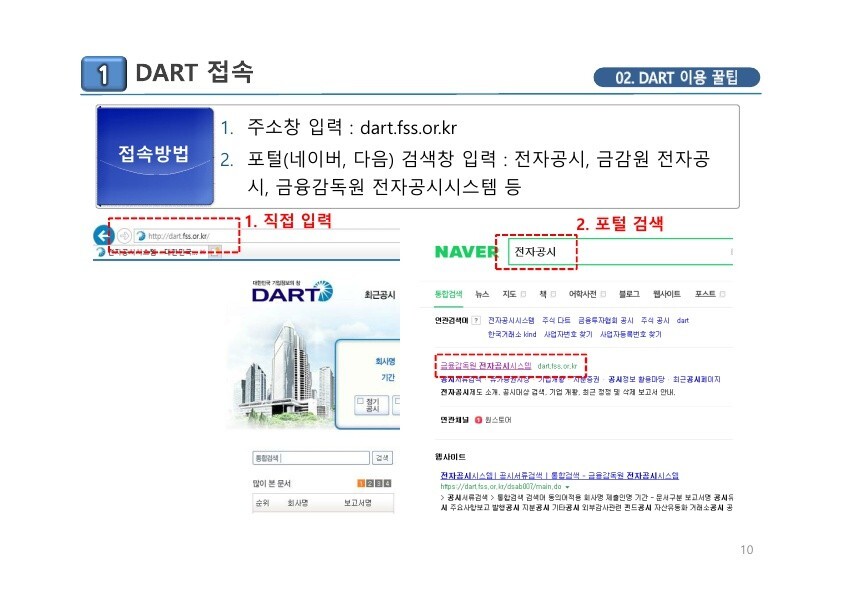
Task: Tick the 정기공시 checkbox
Action: [x=360, y=401]
